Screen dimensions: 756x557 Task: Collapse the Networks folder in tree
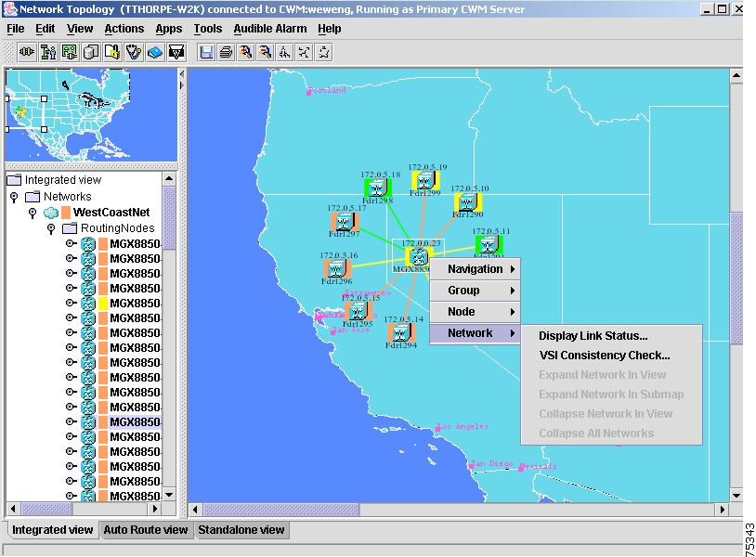pos(14,197)
